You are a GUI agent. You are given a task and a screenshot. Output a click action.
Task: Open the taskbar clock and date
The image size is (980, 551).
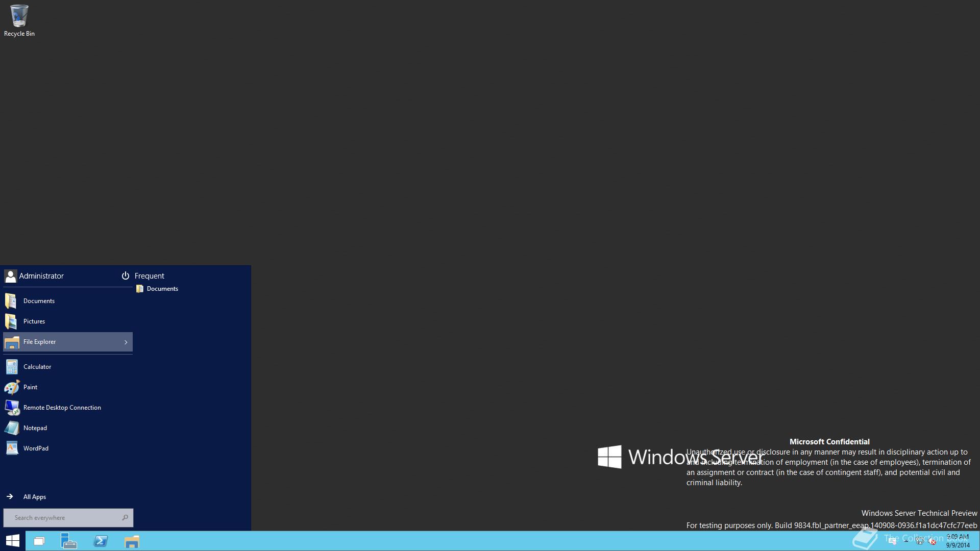[958, 541]
